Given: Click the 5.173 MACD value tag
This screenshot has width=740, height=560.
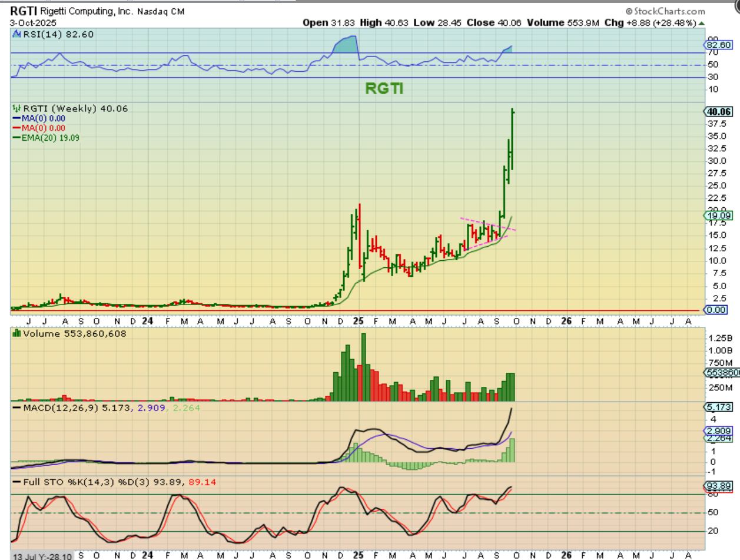Looking at the screenshot, I should (718, 407).
